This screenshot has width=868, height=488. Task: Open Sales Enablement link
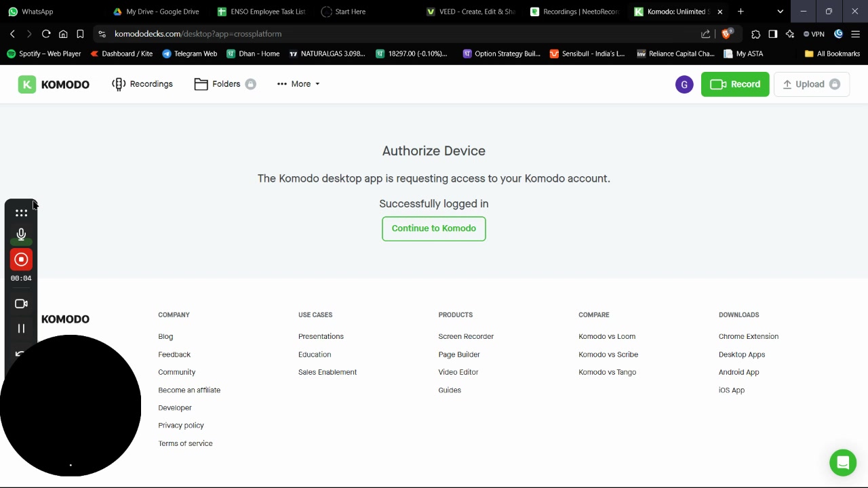tap(328, 372)
